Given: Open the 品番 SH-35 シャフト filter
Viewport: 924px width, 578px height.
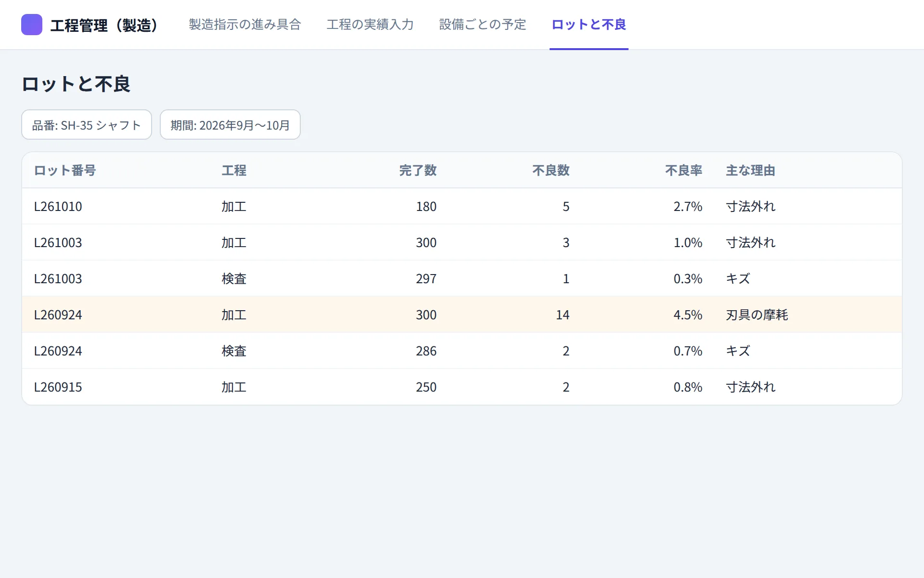Looking at the screenshot, I should [87, 125].
